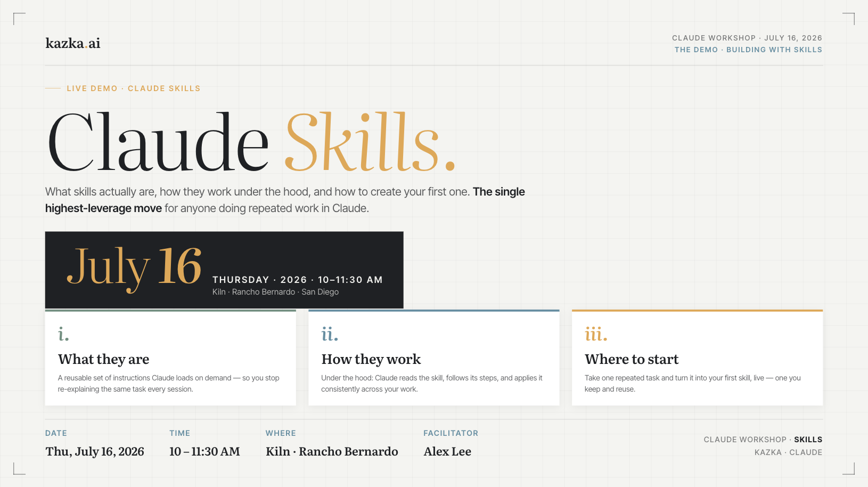Click 'Kiln · Rancho Bernardo' footer value

(x=332, y=451)
